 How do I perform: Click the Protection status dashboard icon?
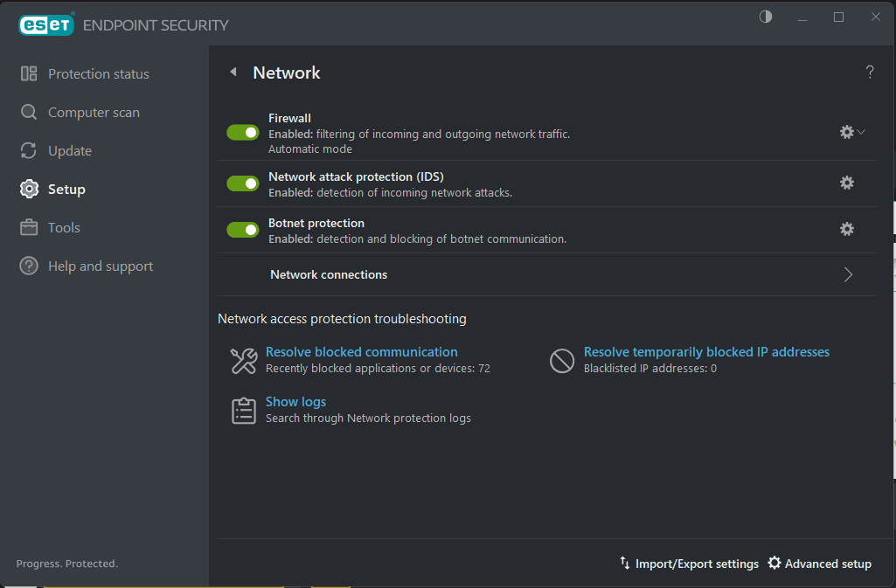[x=29, y=73]
